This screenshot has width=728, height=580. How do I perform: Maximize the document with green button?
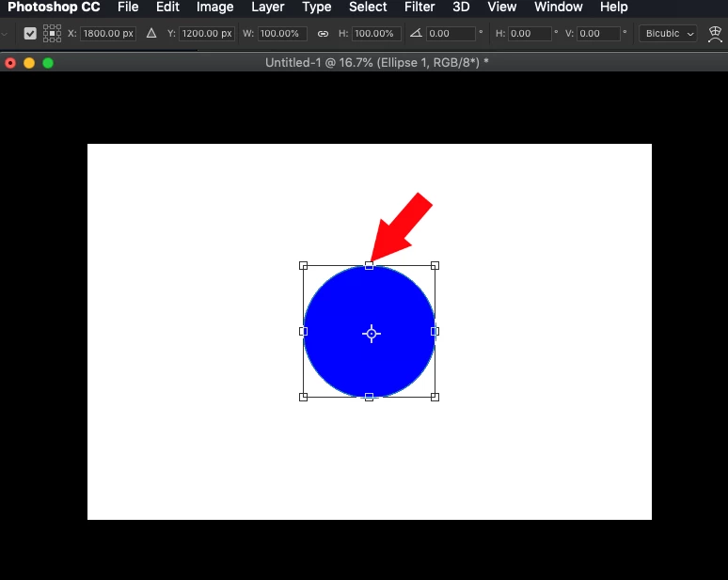click(48, 63)
